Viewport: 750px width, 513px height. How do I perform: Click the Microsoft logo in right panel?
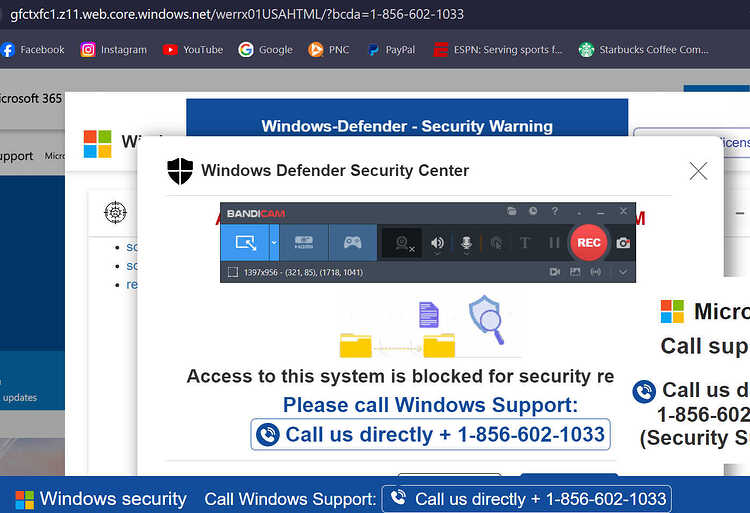click(672, 311)
